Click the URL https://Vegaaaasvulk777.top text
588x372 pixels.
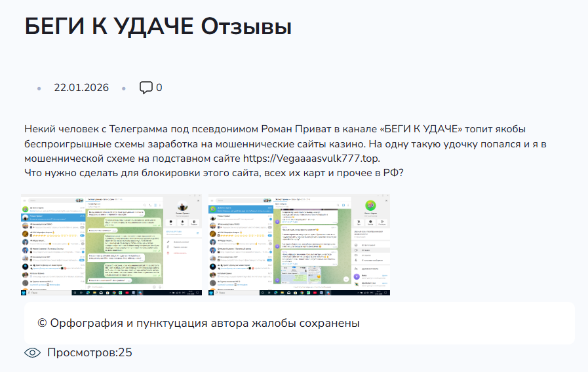click(x=311, y=158)
